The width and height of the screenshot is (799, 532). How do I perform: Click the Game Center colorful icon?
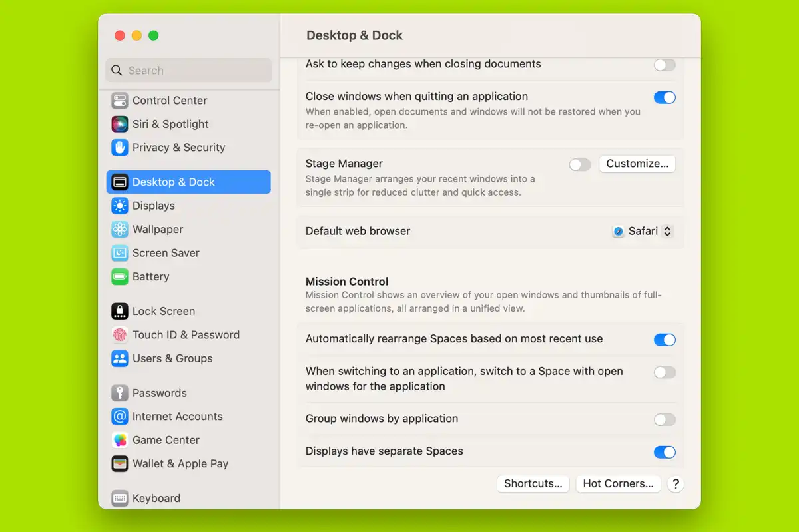pyautogui.click(x=120, y=440)
